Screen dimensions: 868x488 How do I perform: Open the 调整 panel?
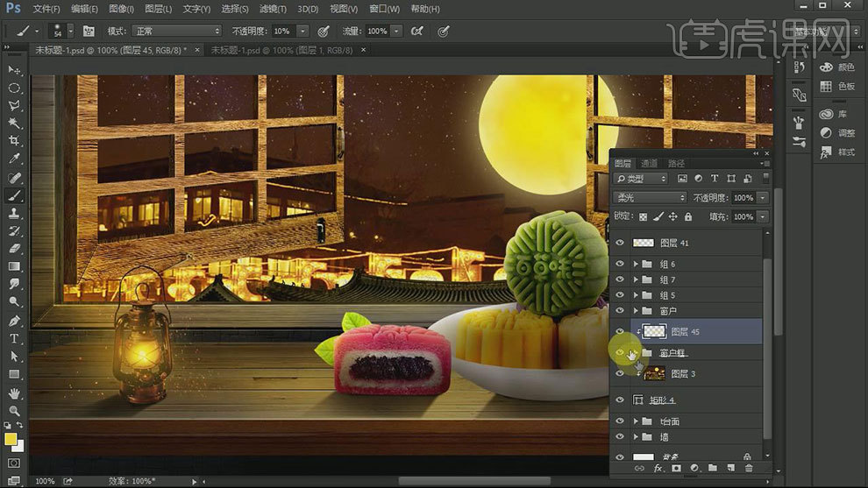[837, 133]
